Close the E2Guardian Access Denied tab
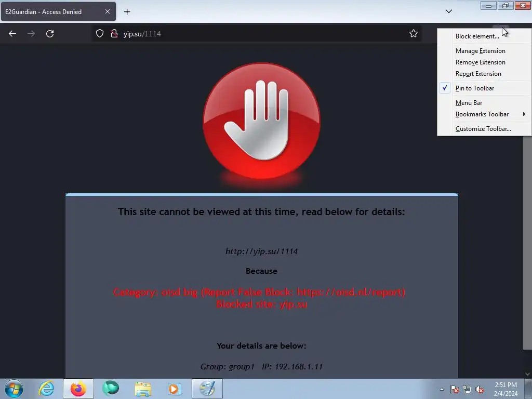The image size is (532, 399). [x=108, y=11]
